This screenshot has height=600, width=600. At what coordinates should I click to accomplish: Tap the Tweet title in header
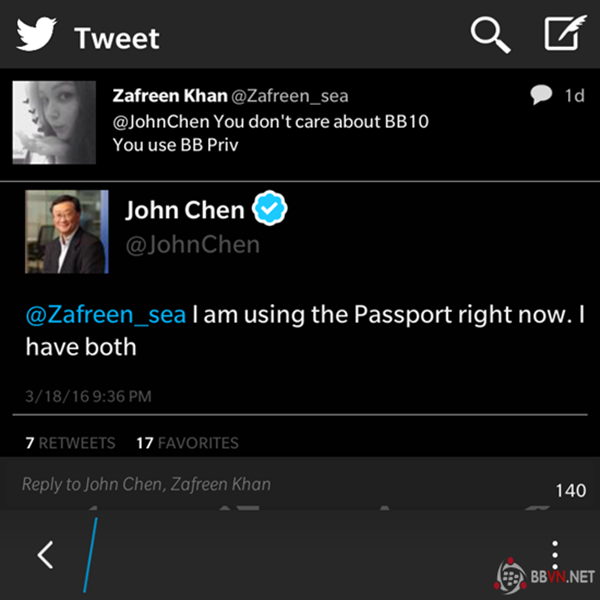pos(117,38)
